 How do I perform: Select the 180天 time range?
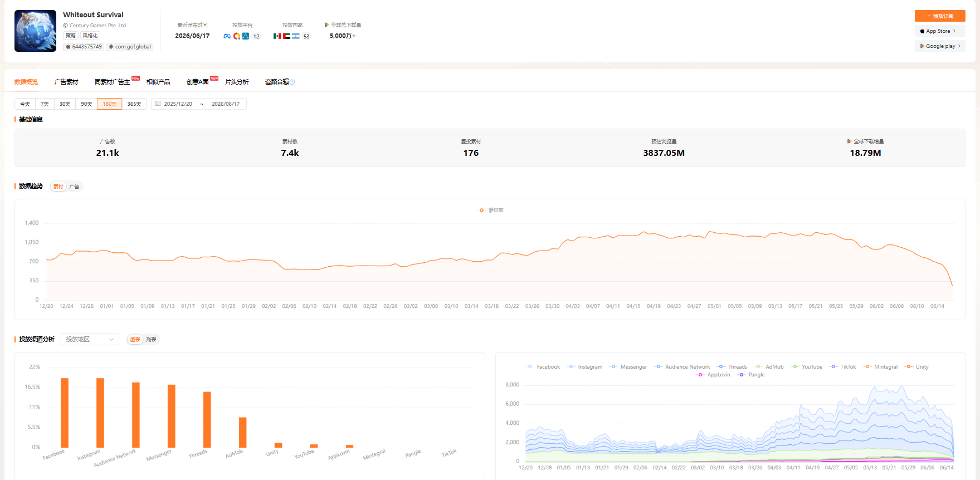[110, 104]
